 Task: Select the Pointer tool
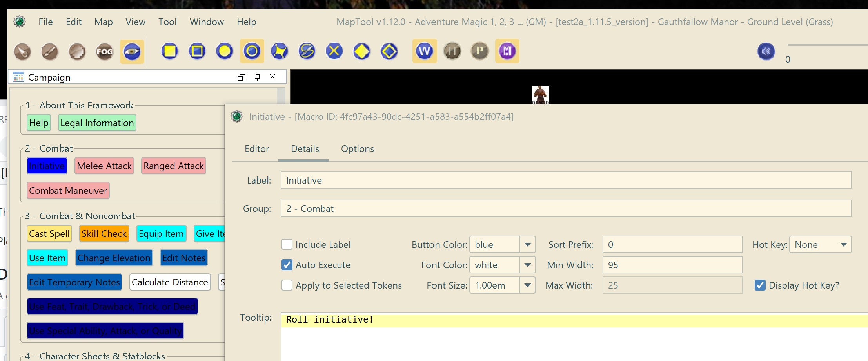pyautogui.click(x=22, y=51)
